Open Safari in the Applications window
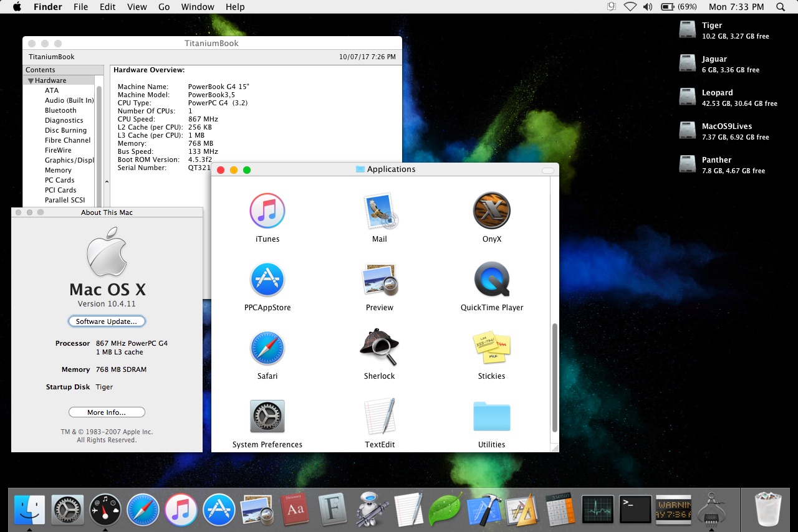The width and height of the screenshot is (798, 532). click(267, 348)
